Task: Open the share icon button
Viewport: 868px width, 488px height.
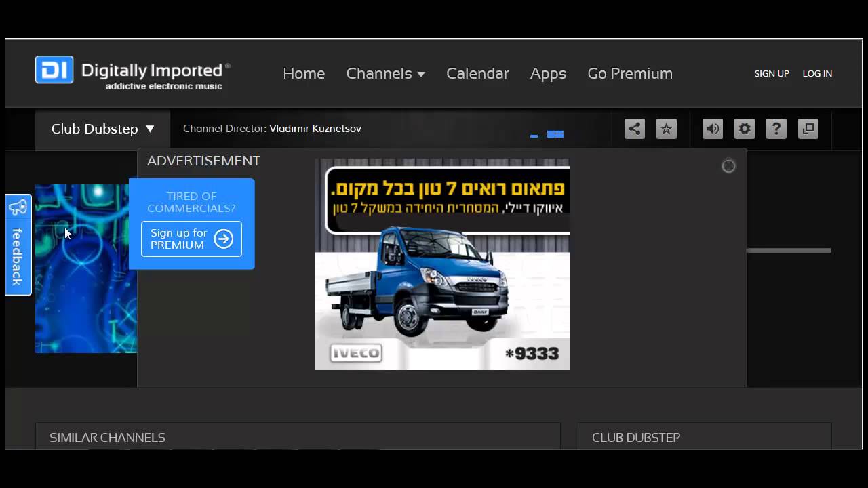Action: 635,129
